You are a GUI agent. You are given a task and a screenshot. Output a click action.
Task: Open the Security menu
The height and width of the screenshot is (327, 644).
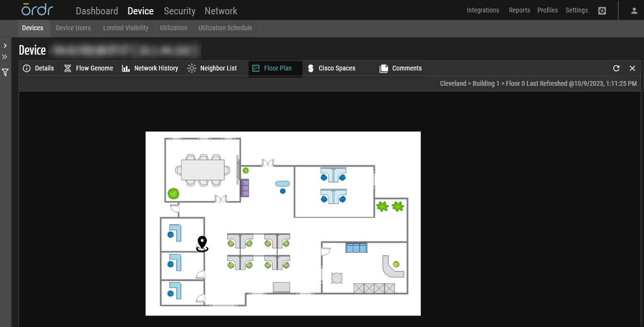click(180, 11)
